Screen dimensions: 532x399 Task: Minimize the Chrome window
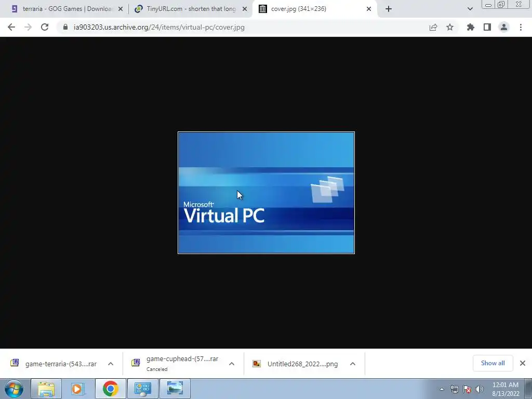(x=488, y=5)
